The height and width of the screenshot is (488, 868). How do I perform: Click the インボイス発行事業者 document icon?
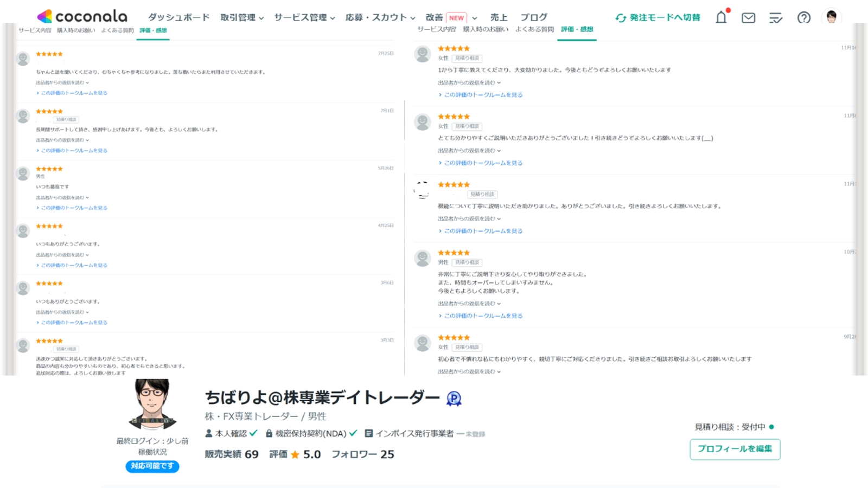[x=369, y=433]
